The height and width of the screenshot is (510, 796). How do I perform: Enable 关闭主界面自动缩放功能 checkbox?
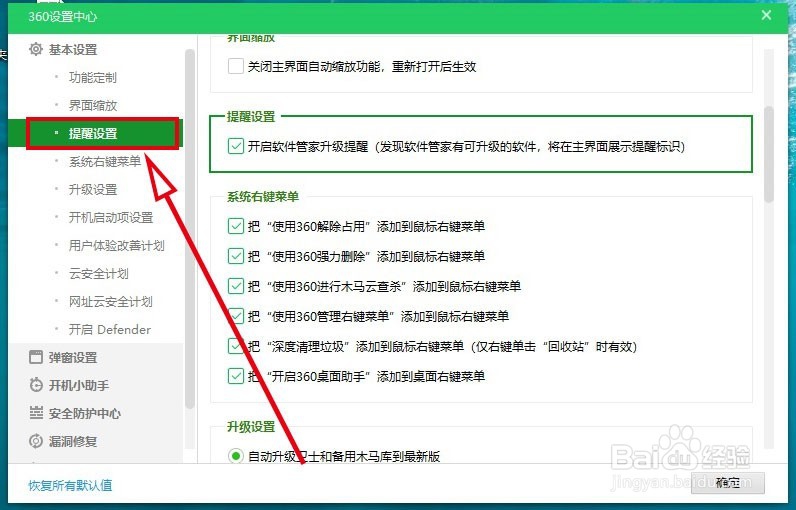pos(236,66)
